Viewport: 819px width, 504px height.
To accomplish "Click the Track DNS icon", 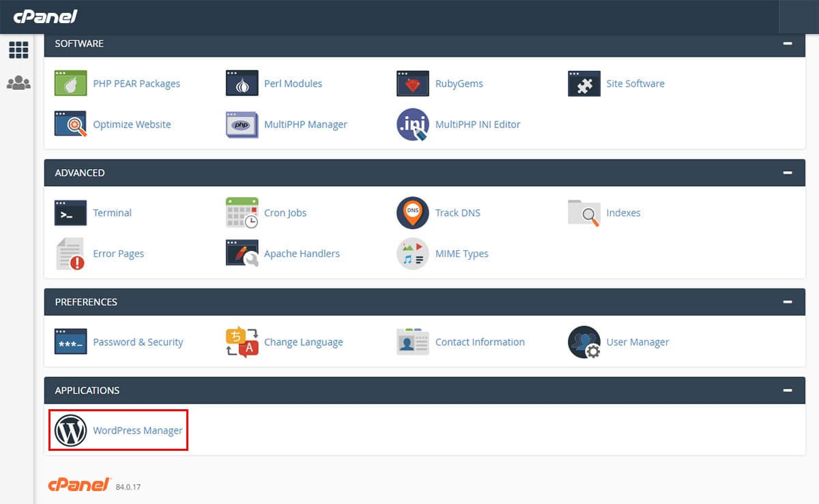I will tap(413, 213).
